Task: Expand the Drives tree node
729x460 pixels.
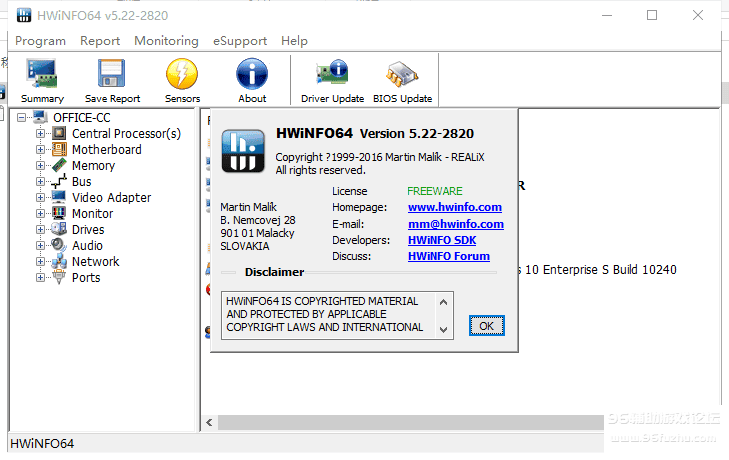Action: pos(41,230)
